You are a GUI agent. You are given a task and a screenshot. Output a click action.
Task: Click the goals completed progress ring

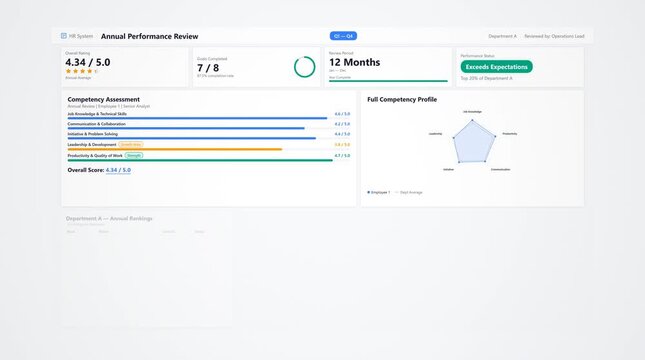[x=305, y=67]
